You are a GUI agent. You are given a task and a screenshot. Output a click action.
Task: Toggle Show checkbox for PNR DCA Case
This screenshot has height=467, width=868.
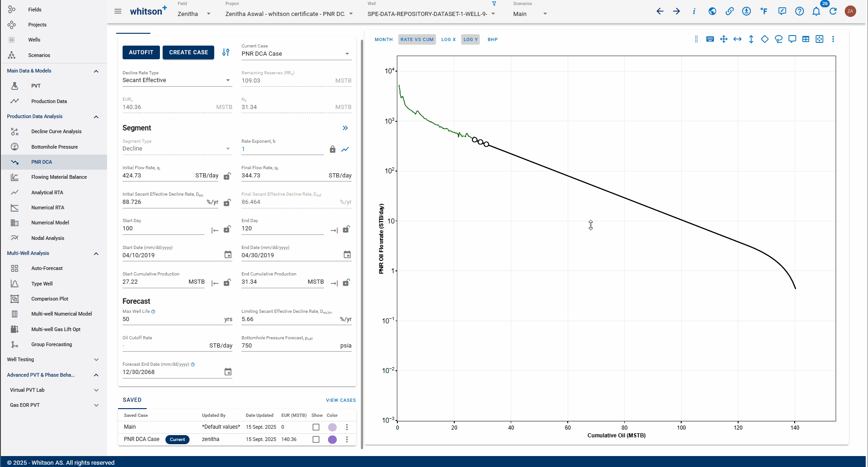click(316, 440)
